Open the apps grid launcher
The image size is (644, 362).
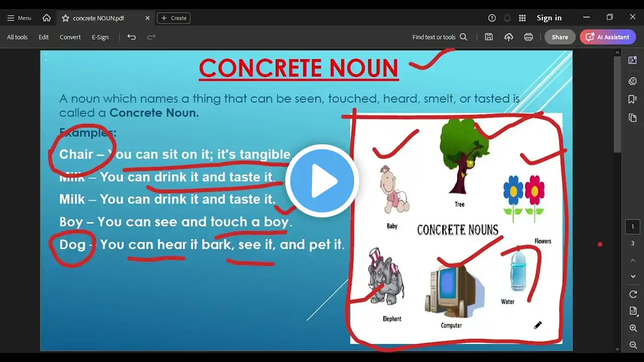(x=522, y=18)
